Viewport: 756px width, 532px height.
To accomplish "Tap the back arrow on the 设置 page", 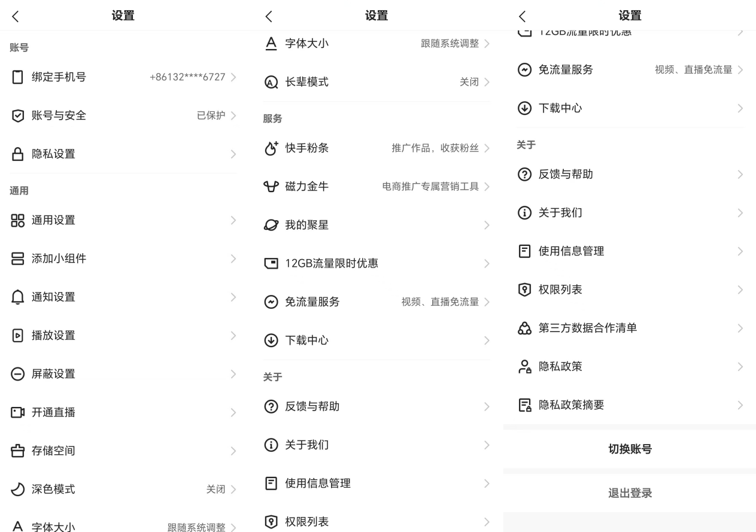I will point(16,16).
